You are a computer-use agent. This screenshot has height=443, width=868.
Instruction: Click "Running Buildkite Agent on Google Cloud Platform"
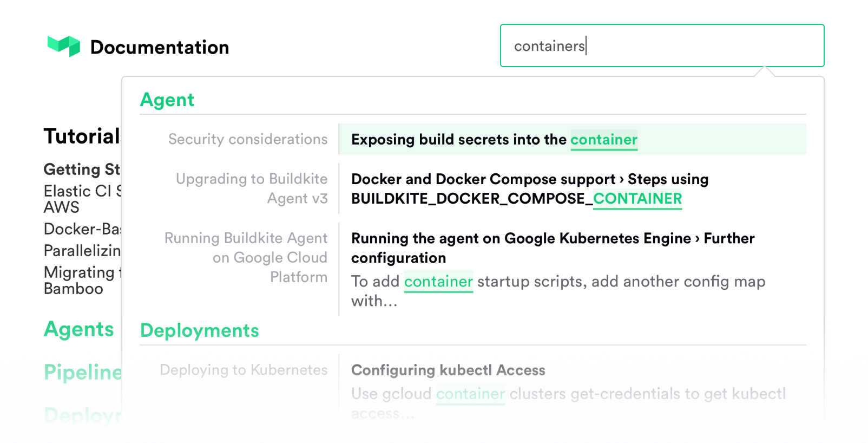point(246,258)
